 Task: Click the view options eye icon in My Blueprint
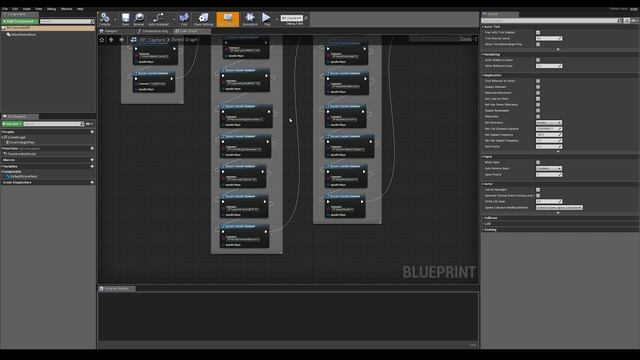point(89,124)
